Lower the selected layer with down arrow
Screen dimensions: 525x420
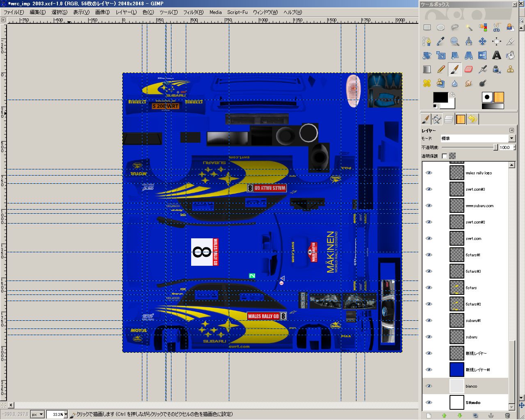coord(460,415)
